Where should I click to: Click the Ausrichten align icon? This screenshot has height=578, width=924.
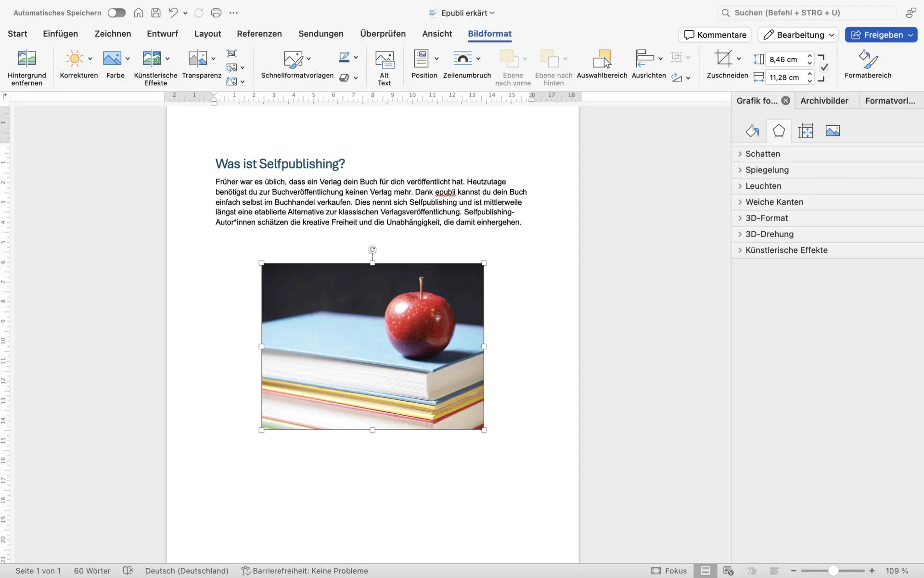coord(644,59)
